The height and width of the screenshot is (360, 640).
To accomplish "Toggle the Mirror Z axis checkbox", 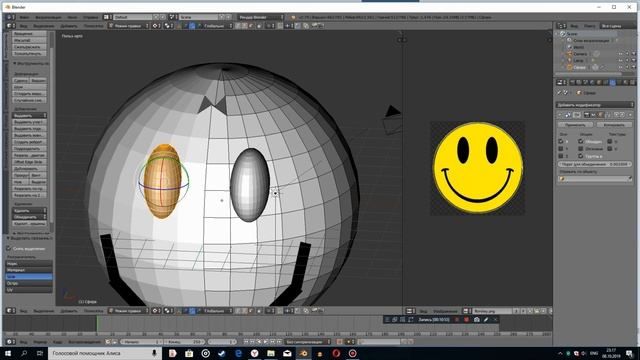I will (x=560, y=156).
